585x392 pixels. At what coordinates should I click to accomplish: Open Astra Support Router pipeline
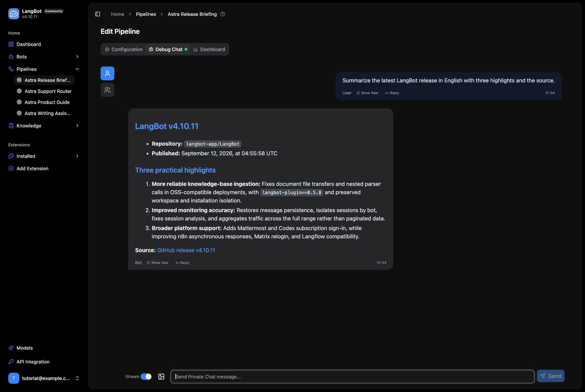[44, 91]
